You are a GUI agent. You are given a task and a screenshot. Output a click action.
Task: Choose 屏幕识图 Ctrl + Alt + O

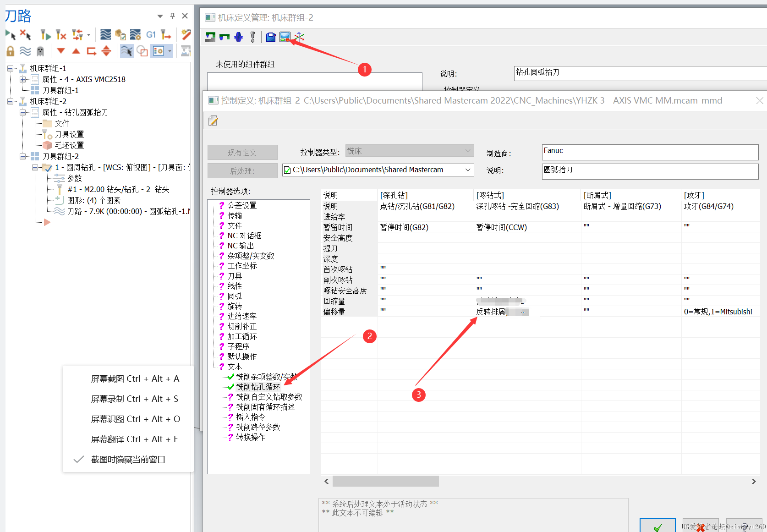(135, 419)
